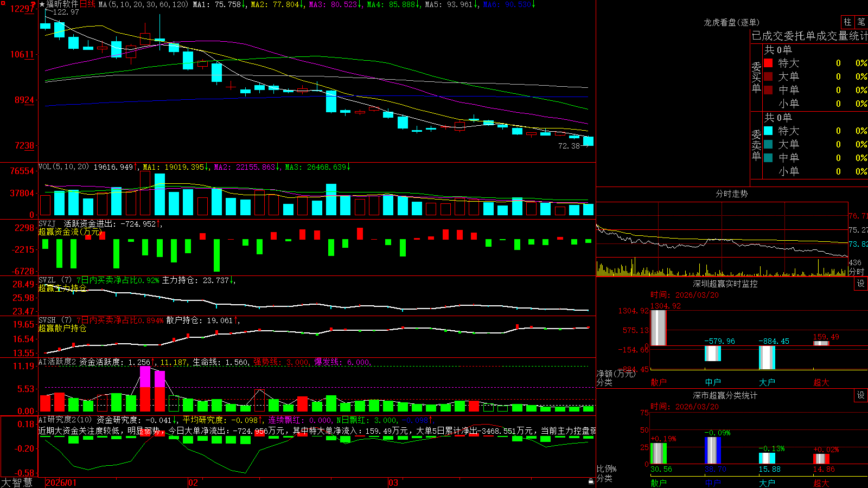
Task: Click the 30.56 散户 ratio value
Action: pos(661,469)
